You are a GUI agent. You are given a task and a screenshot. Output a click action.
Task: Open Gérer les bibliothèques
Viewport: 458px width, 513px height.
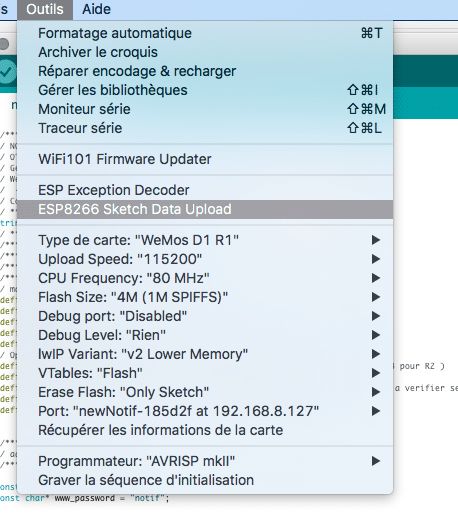coord(205,90)
